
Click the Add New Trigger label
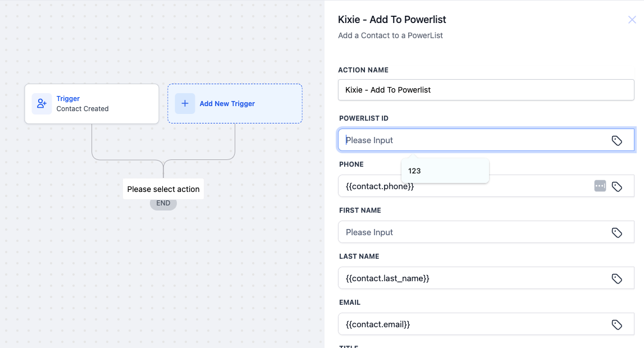(227, 104)
